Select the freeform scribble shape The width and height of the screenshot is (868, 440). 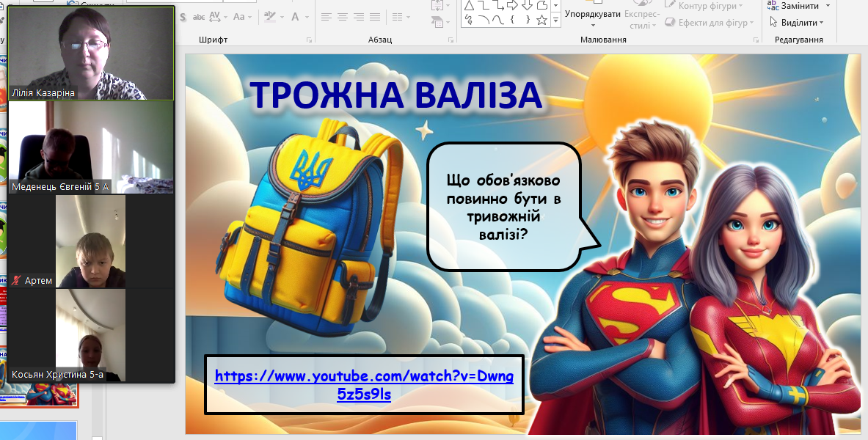point(470,20)
